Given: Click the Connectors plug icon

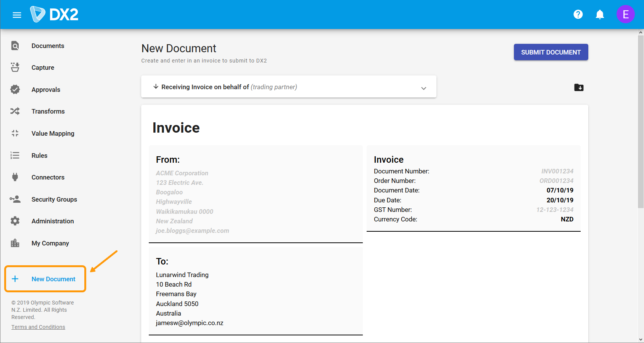Looking at the screenshot, I should pos(15,177).
